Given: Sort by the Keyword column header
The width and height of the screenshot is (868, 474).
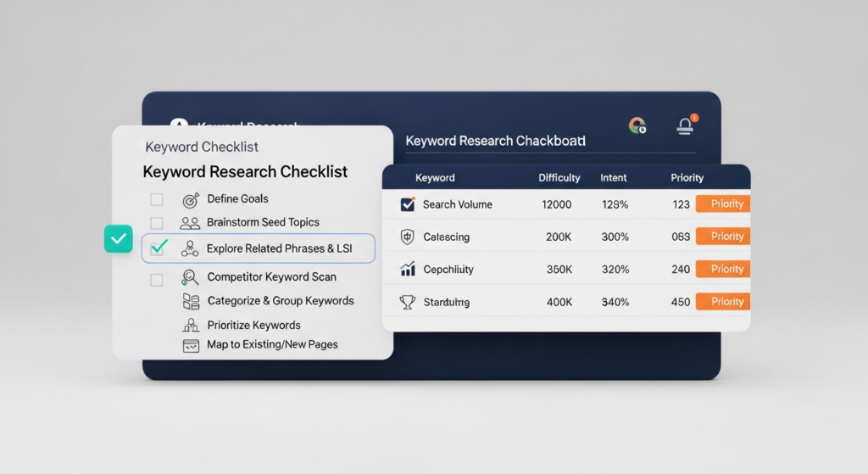Looking at the screenshot, I should 435,178.
